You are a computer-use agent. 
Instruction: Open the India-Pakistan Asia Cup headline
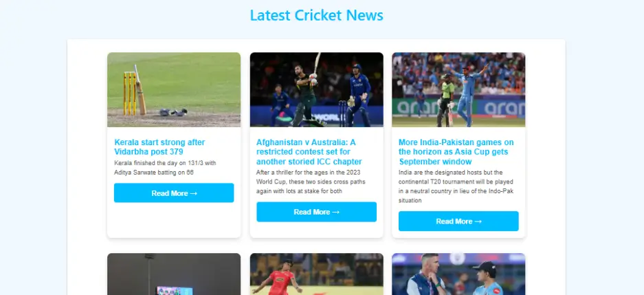pos(456,151)
